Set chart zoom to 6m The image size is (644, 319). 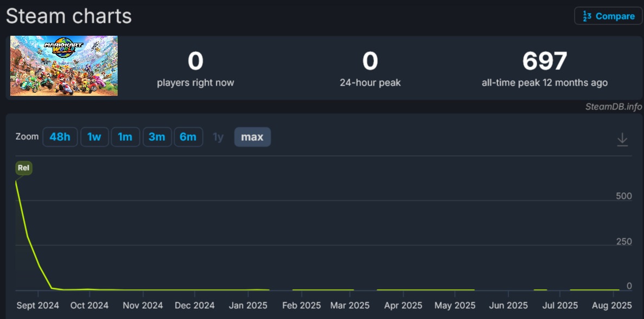coord(188,136)
